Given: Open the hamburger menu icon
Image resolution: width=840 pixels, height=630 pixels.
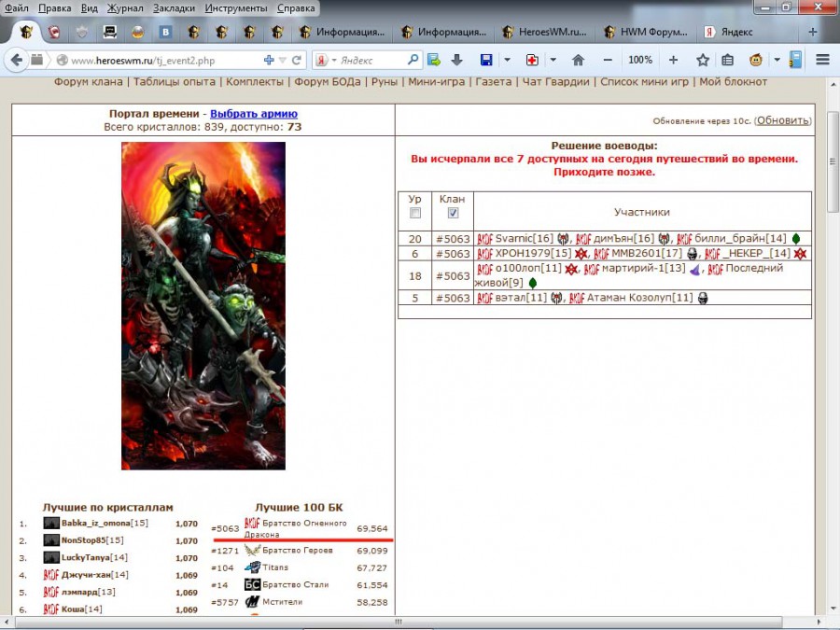Looking at the screenshot, I should click(x=822, y=60).
